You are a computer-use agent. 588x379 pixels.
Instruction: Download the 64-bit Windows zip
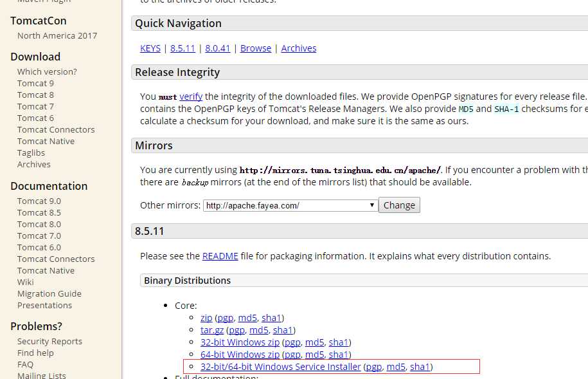[240, 355]
